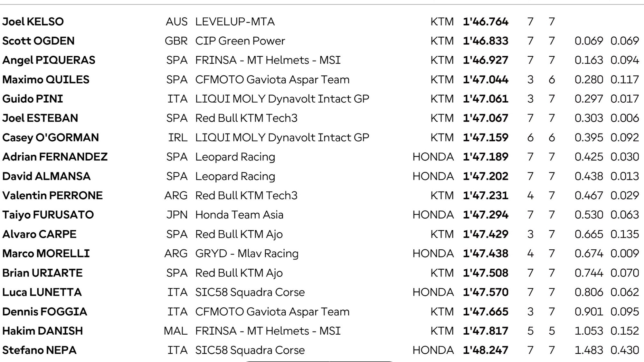Click Joel KELSO's fastest time 1'46.764
The image size is (644, 362).
(x=485, y=22)
